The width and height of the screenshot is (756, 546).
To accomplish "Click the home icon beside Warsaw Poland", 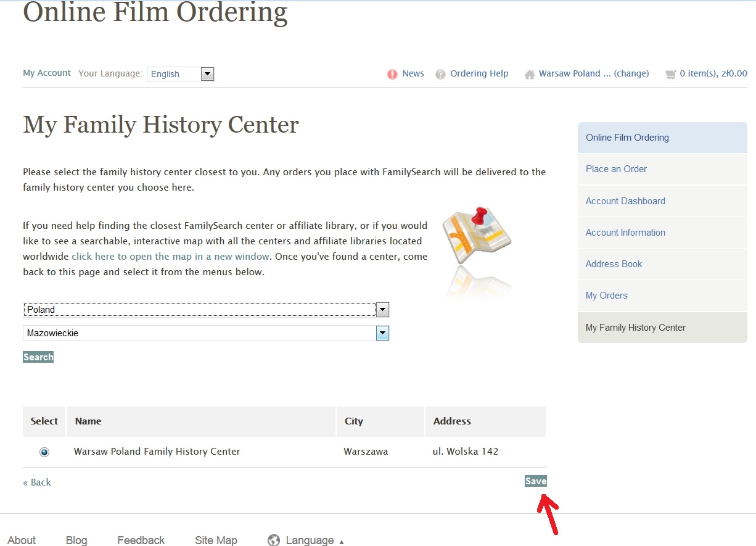I will (529, 75).
